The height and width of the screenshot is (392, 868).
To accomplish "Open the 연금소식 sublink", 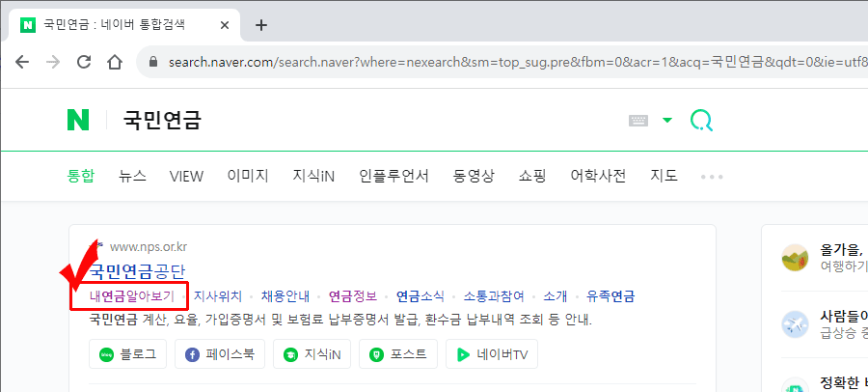I will point(420,296).
